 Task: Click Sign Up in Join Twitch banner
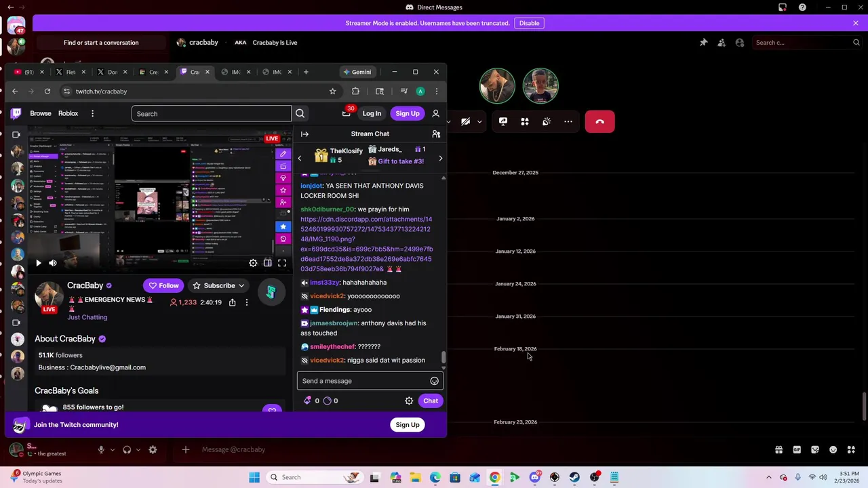pyautogui.click(x=408, y=425)
